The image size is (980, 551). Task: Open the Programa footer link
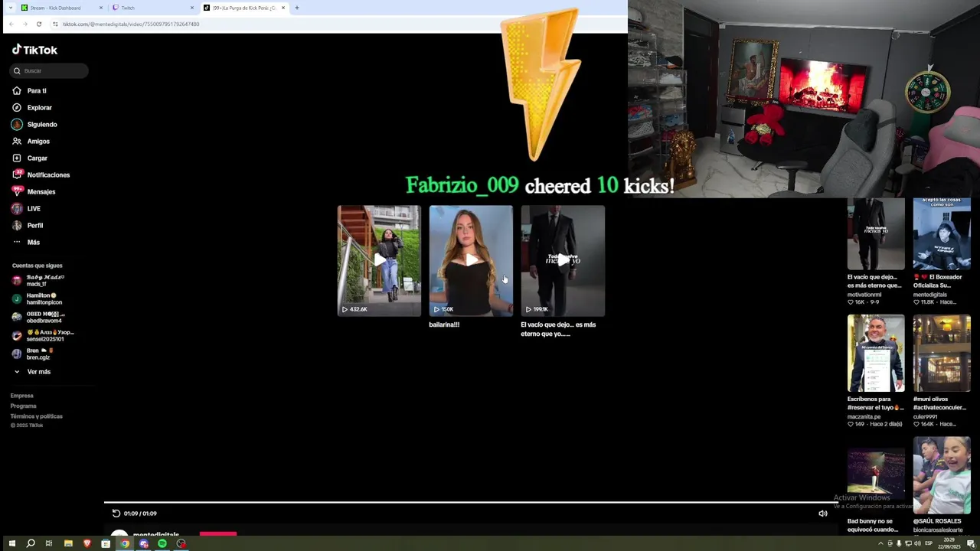23,406
